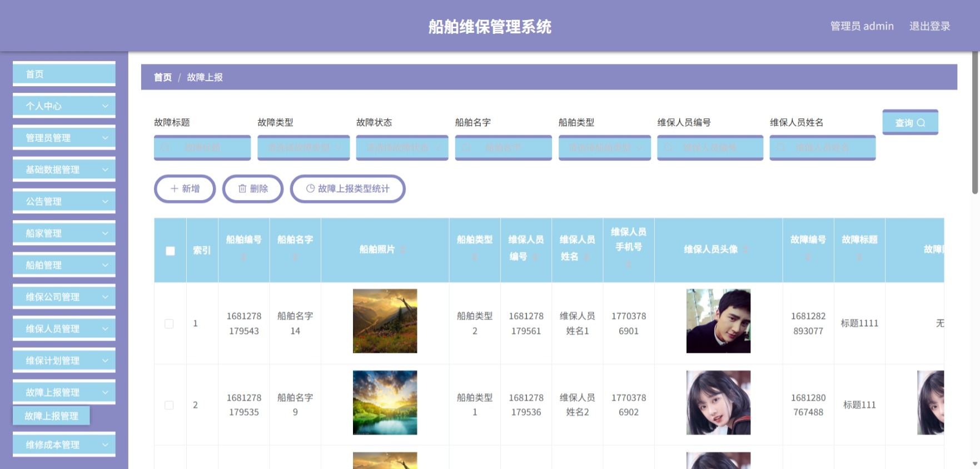Click 管理员 admin in top header
980x469 pixels.
[862, 26]
